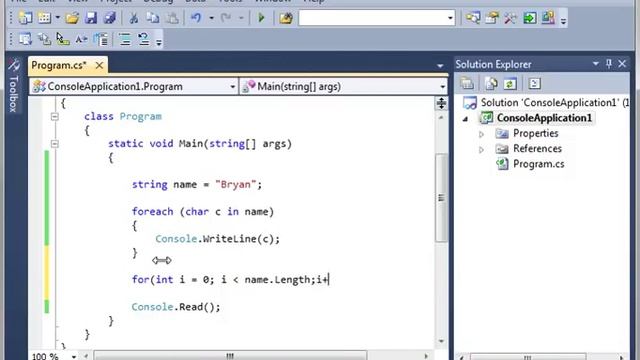Collapse the ConsoleApplication1 project node
Image resolution: width=640 pixels, height=360 pixels.
(x=465, y=119)
